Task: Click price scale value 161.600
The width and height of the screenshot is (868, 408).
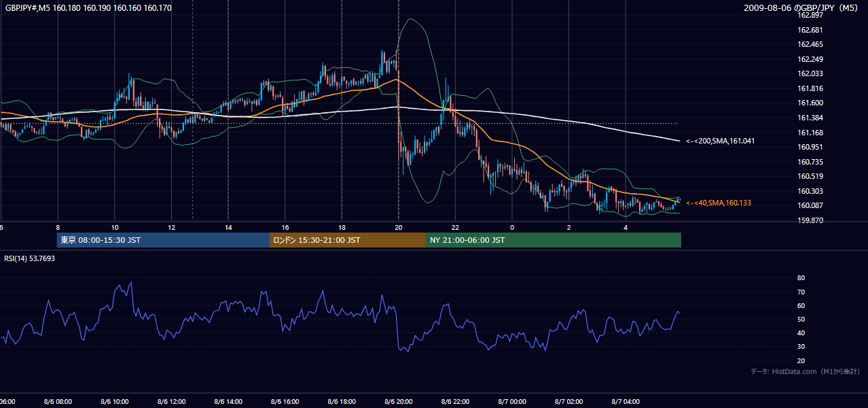Action: pyautogui.click(x=810, y=103)
